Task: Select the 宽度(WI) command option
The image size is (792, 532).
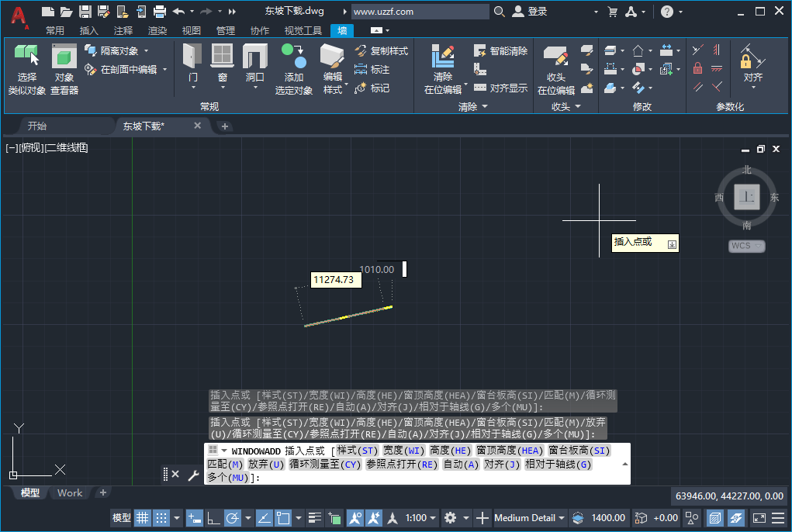Action: tap(403, 451)
